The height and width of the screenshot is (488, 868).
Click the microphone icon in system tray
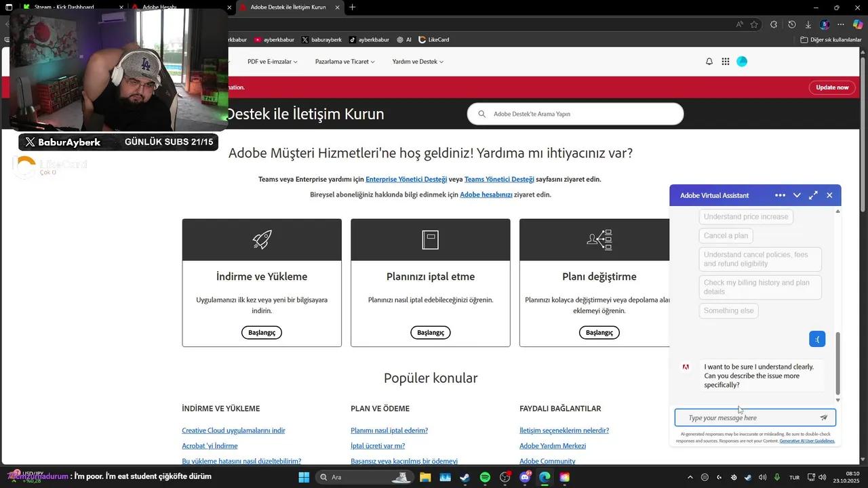(777, 477)
